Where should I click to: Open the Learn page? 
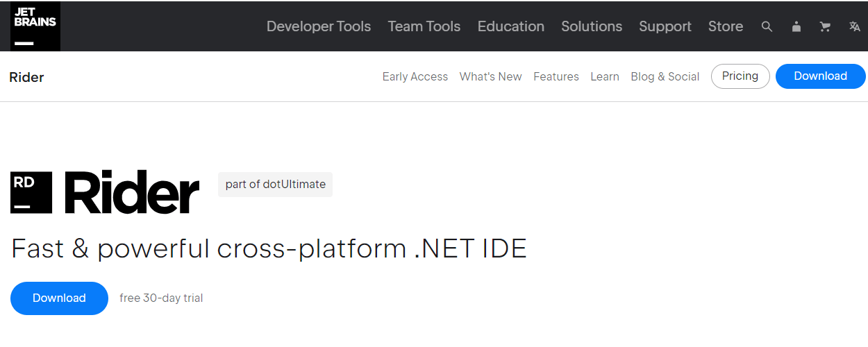pyautogui.click(x=605, y=76)
